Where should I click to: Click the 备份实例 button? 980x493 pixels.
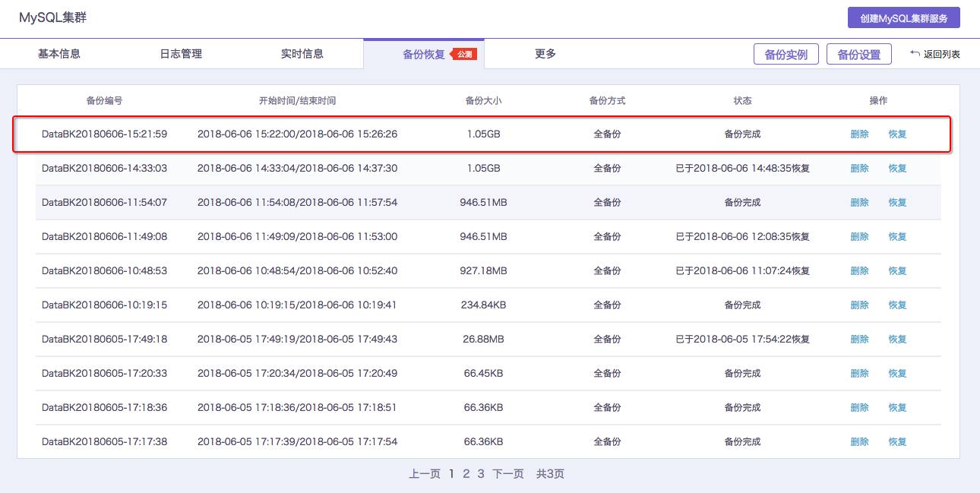click(x=786, y=55)
